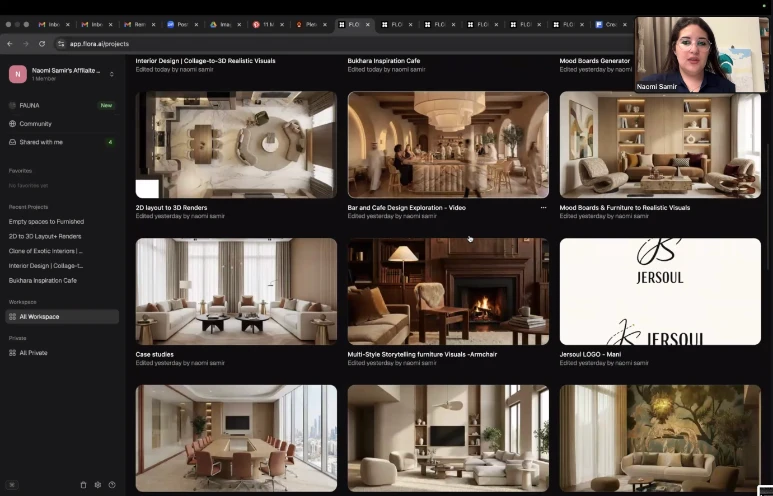Open settings gear in sidebar footer
The height and width of the screenshot is (496, 773).
[x=97, y=485]
